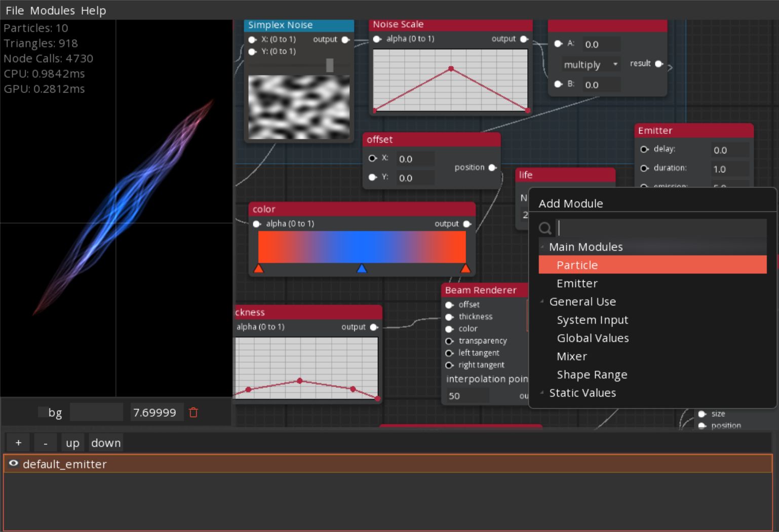Click the magnifier icon in Add Module popup
Screen dimensions: 779x532
(546, 229)
